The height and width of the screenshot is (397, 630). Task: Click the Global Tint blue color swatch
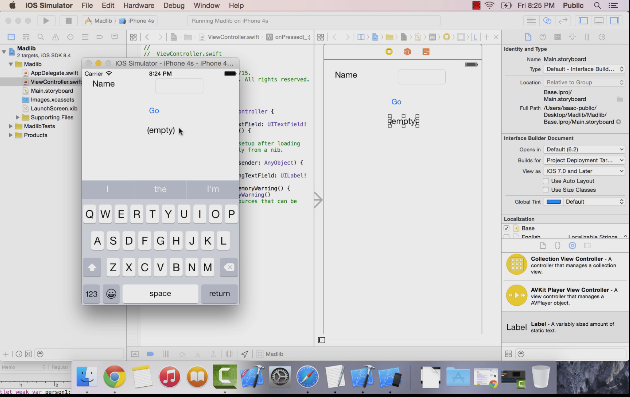point(554,202)
